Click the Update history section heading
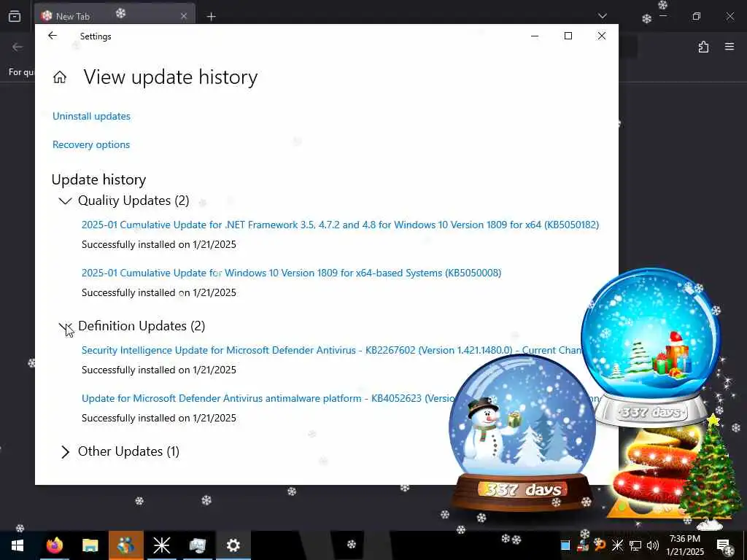Viewport: 747px width, 560px height. click(x=98, y=179)
